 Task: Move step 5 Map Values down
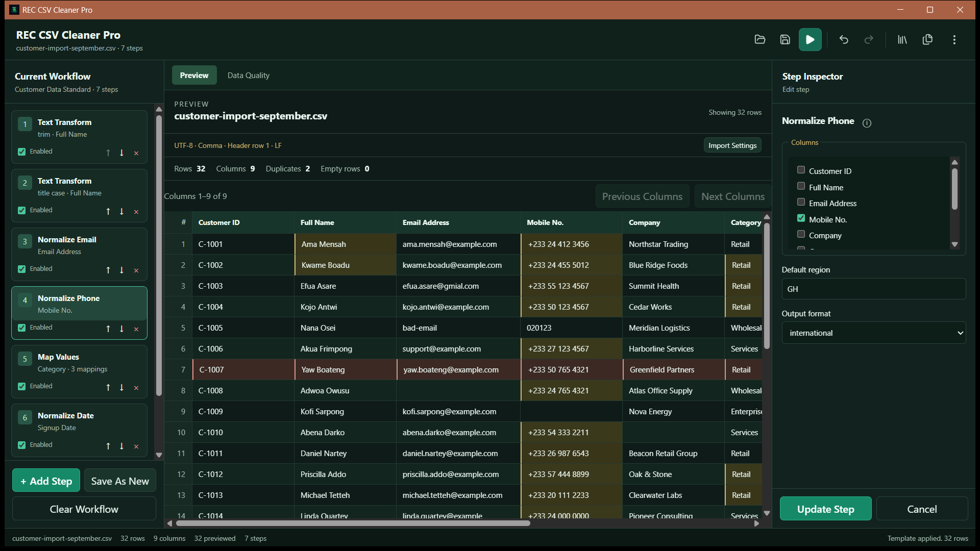click(x=121, y=388)
